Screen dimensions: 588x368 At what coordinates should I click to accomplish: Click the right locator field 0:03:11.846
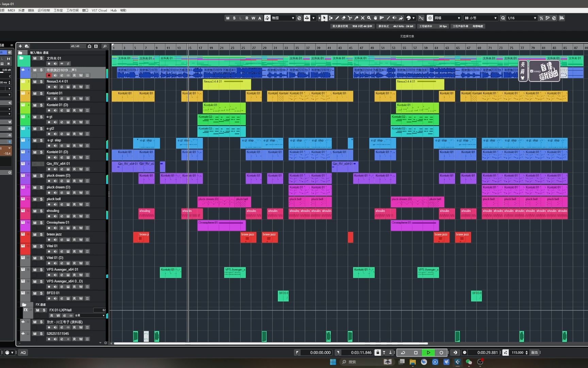(x=358, y=353)
